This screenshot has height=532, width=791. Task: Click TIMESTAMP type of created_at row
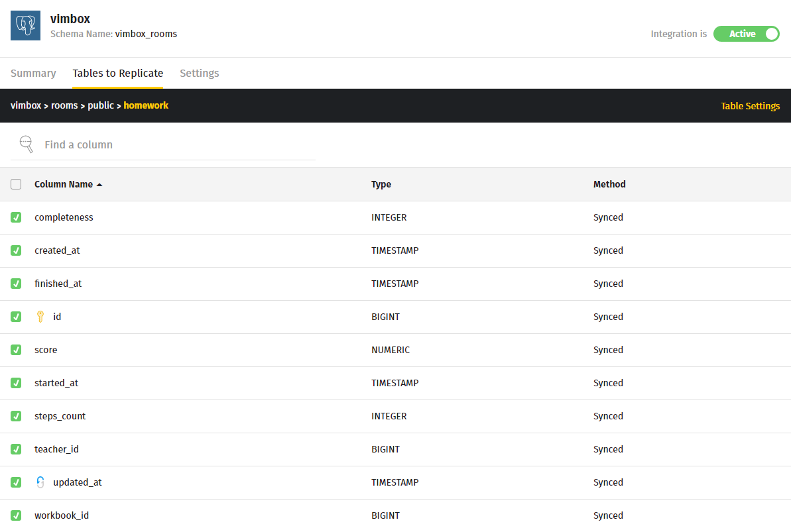coord(395,250)
